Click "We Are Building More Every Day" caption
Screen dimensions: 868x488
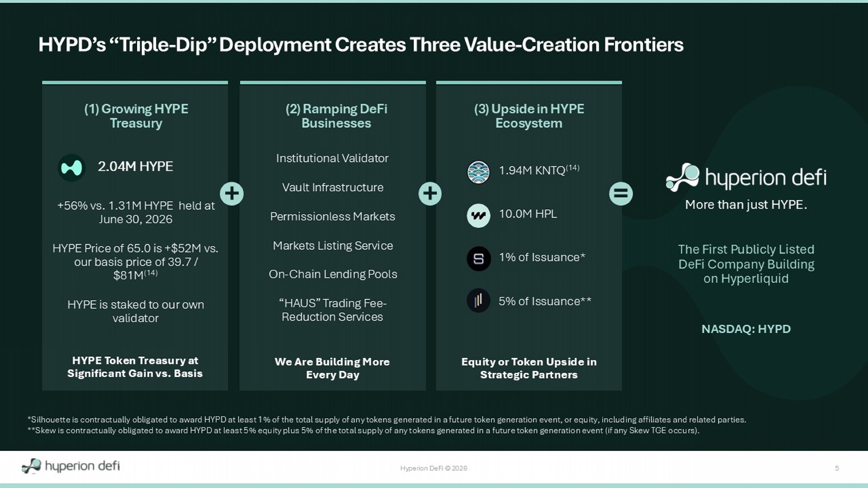pyautogui.click(x=332, y=368)
